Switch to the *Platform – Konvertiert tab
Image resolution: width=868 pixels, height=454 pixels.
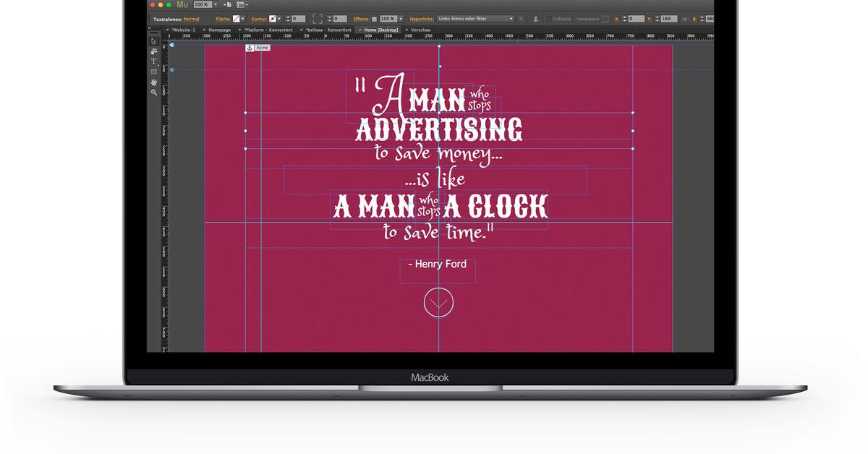coord(268,30)
